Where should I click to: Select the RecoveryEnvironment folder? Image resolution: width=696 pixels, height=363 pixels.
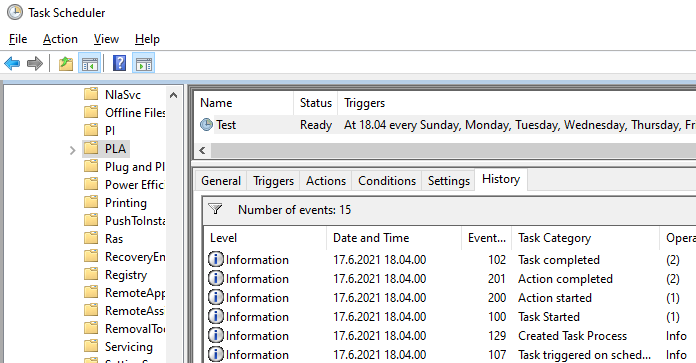135,256
